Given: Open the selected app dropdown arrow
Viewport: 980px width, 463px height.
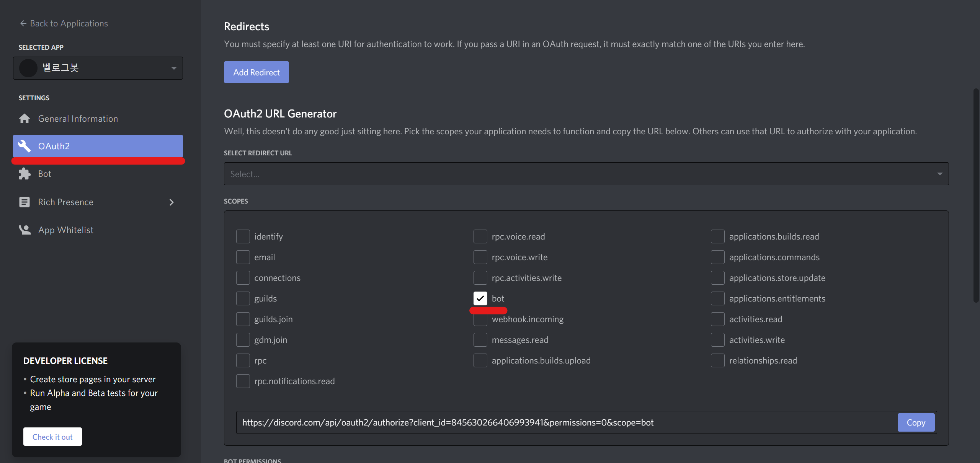Looking at the screenshot, I should (x=174, y=68).
